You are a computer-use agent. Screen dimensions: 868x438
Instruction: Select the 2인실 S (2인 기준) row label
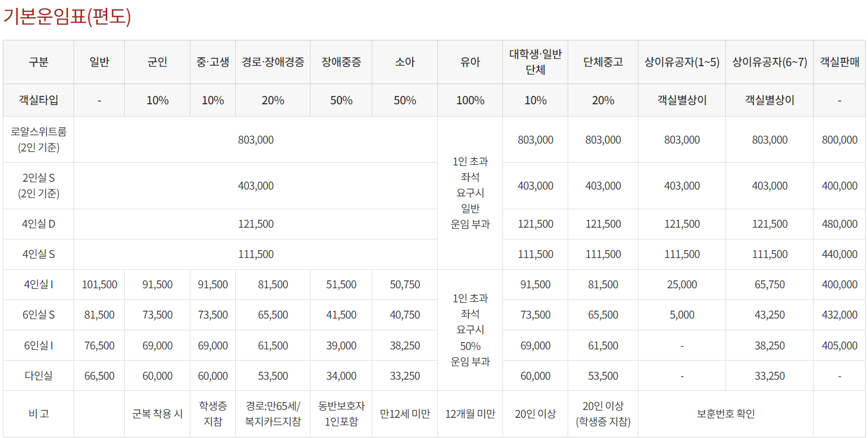click(x=38, y=186)
